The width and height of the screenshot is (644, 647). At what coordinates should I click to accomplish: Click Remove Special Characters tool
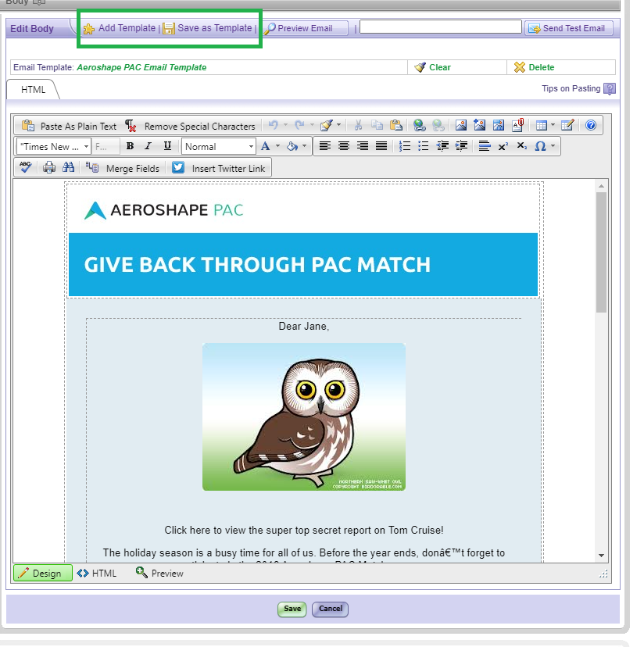(191, 126)
